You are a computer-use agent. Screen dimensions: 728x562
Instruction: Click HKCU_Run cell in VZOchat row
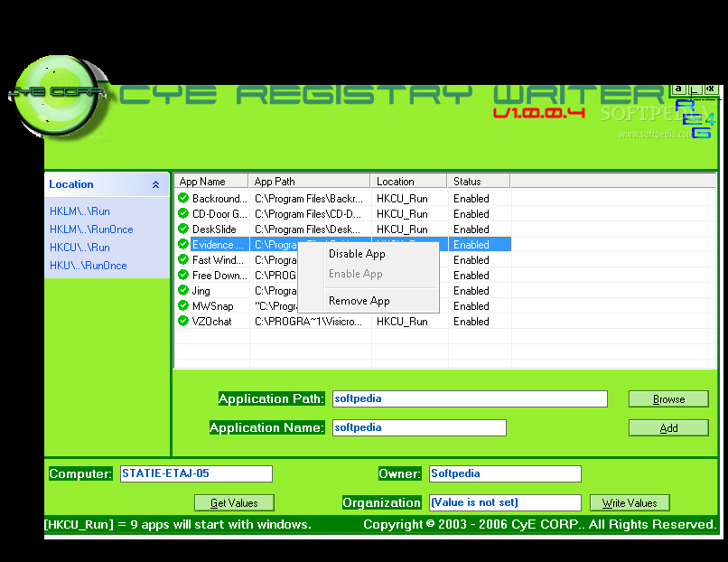[402, 322]
